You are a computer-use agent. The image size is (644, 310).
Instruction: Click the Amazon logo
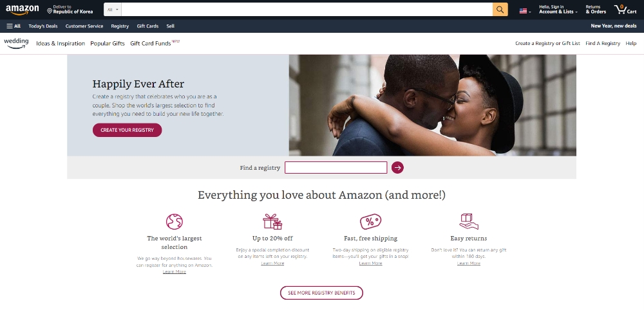click(22, 10)
